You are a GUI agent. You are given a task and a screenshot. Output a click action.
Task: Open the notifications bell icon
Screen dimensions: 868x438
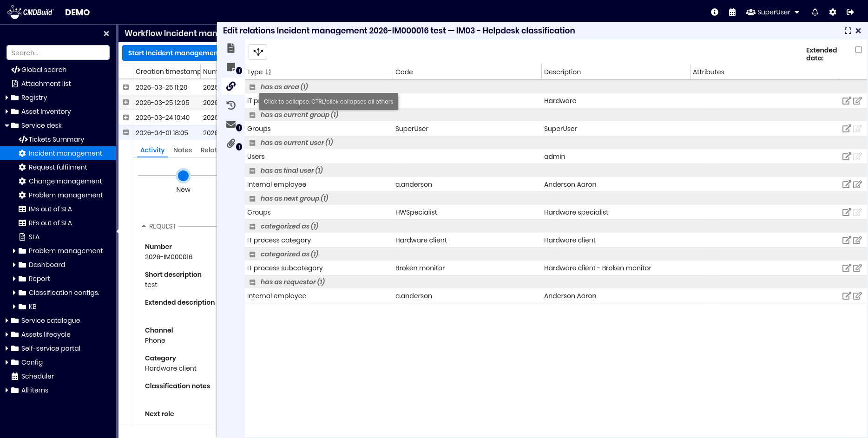click(x=815, y=12)
